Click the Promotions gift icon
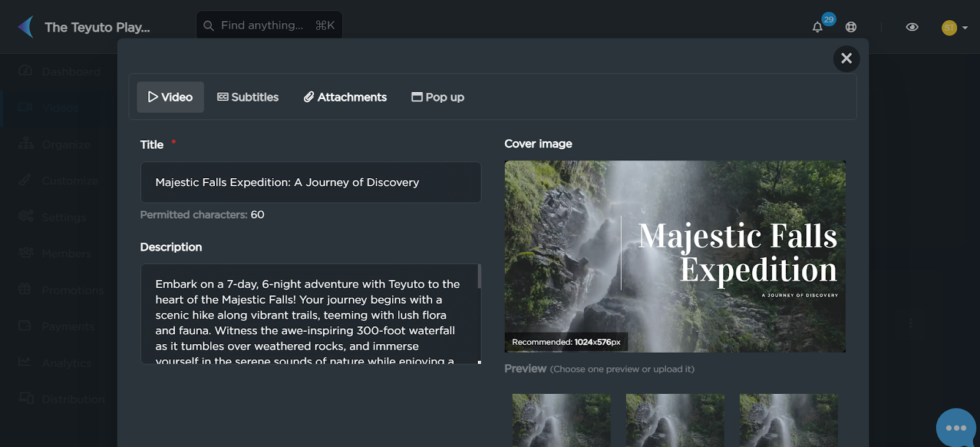 click(24, 288)
